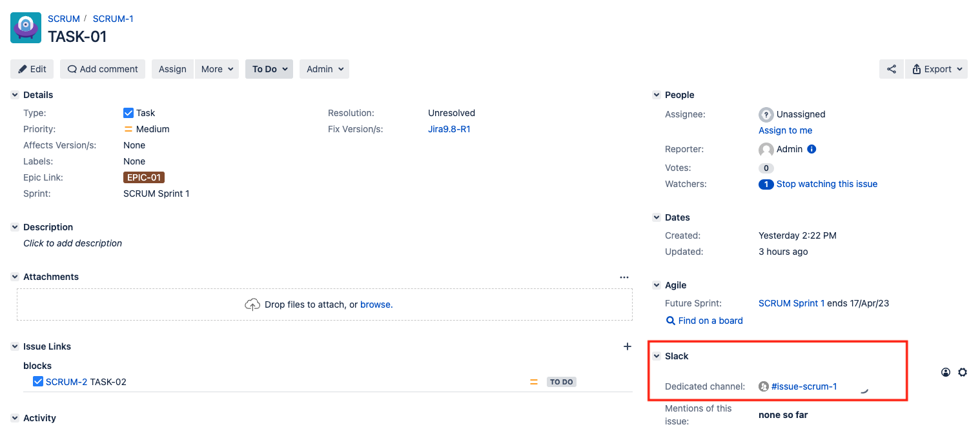Click the Unassigned avatar icon

click(766, 114)
